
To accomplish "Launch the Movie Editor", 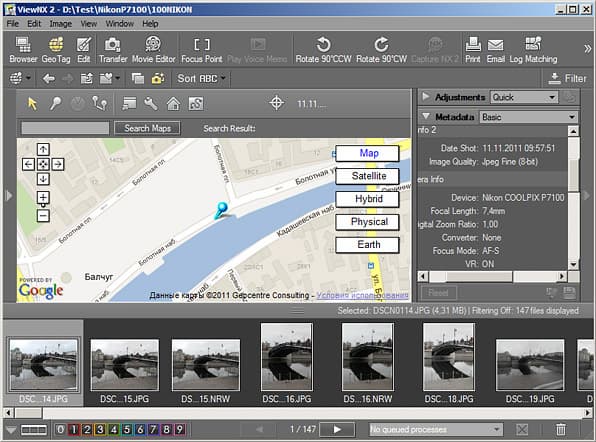I will [154, 50].
